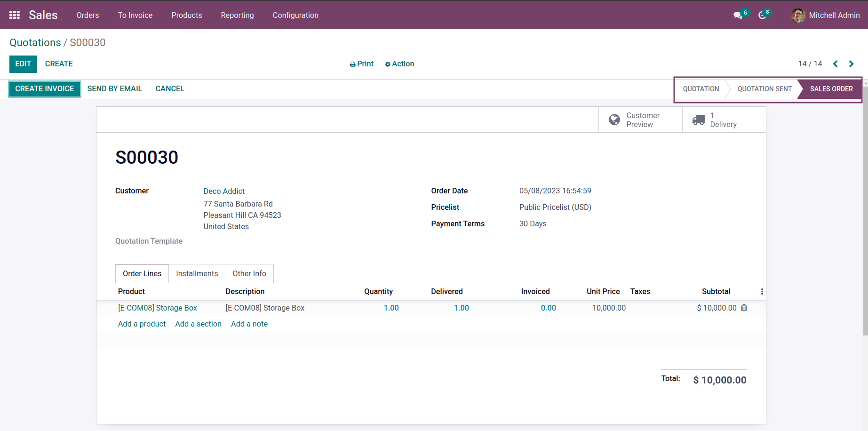Screen dimensions: 868x431
Task: Go to previous record arrow
Action: click(836, 64)
